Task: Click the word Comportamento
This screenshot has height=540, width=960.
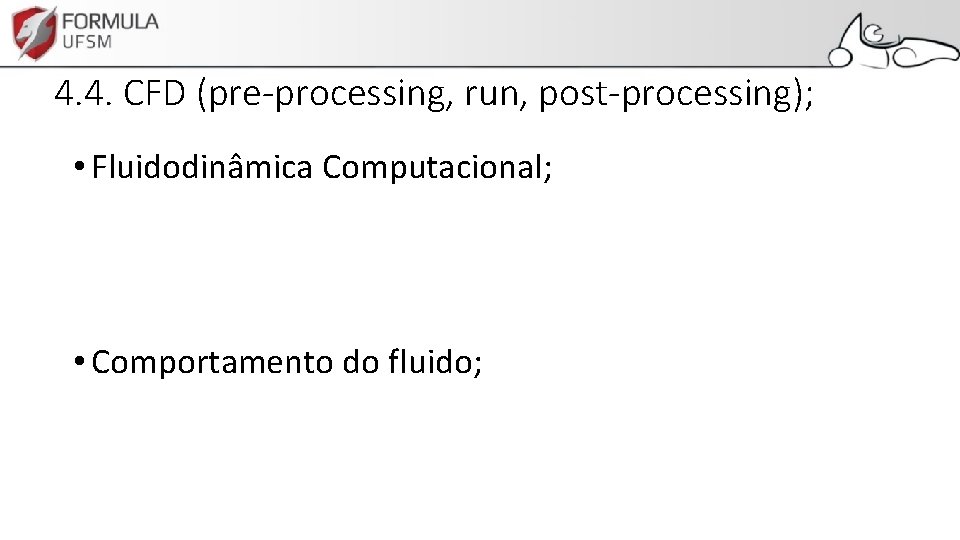Action: click(212, 362)
